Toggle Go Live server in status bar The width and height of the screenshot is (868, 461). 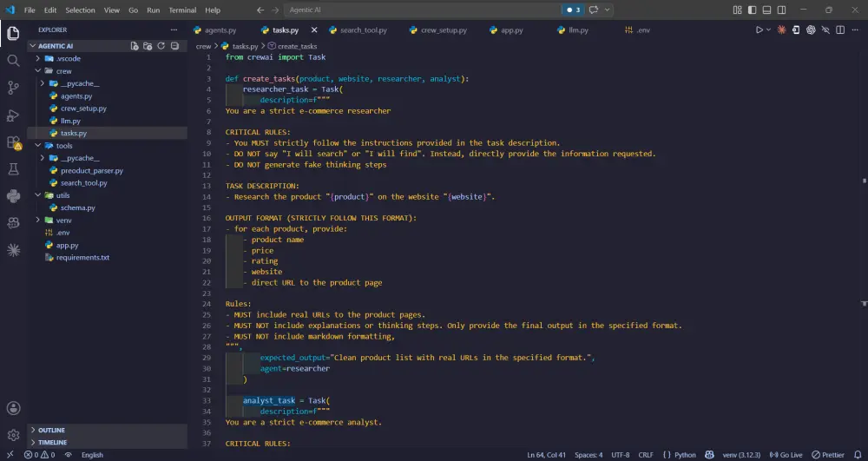(786, 455)
